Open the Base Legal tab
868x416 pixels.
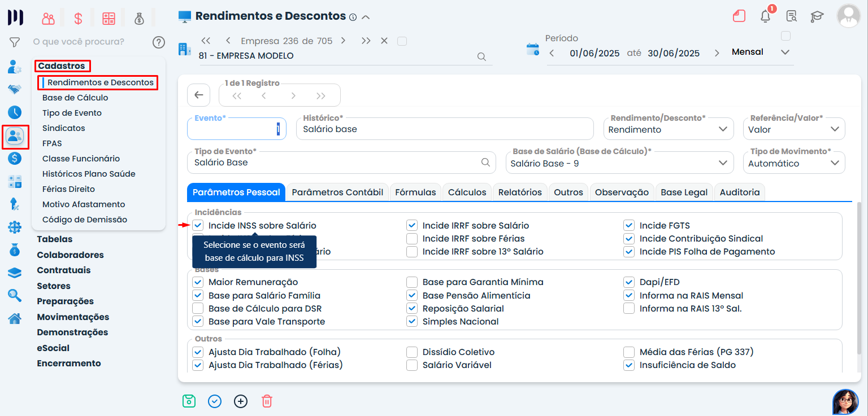tap(684, 192)
